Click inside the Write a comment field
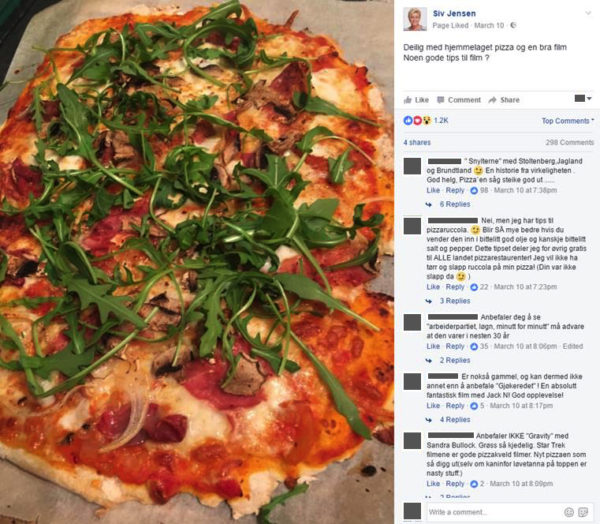The height and width of the screenshot is (524, 600). [x=494, y=512]
